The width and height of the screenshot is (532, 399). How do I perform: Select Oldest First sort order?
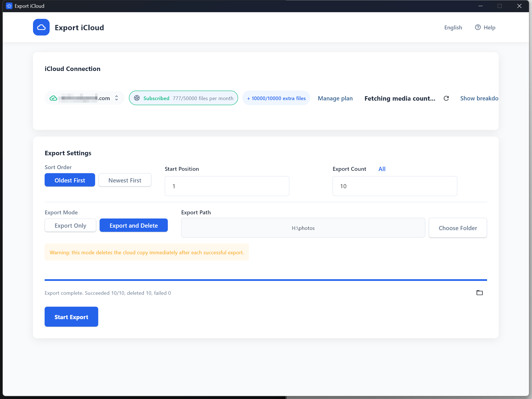coord(70,180)
